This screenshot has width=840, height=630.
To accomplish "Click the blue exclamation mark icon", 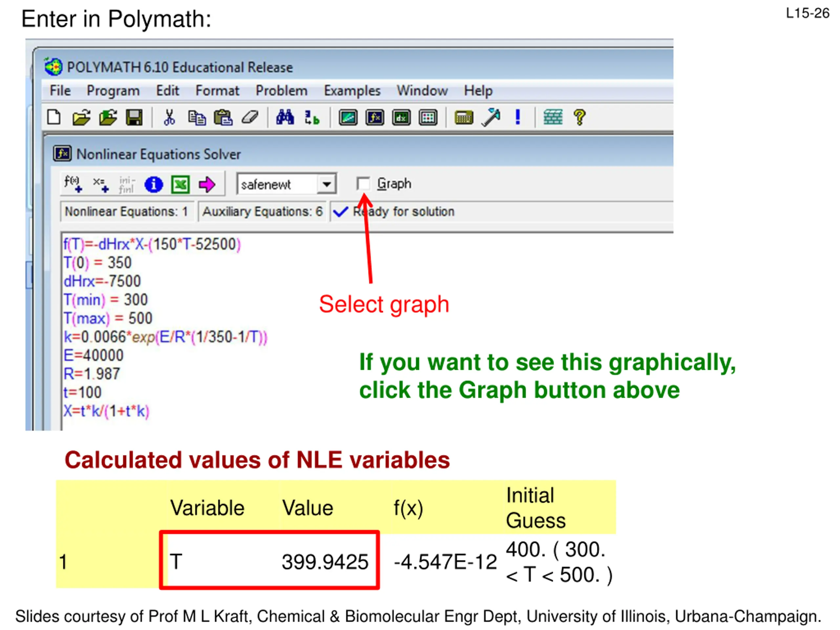I will pyautogui.click(x=517, y=117).
